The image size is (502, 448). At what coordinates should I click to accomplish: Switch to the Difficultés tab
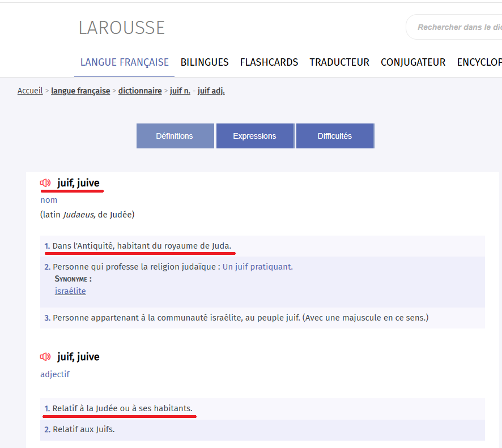click(x=334, y=136)
